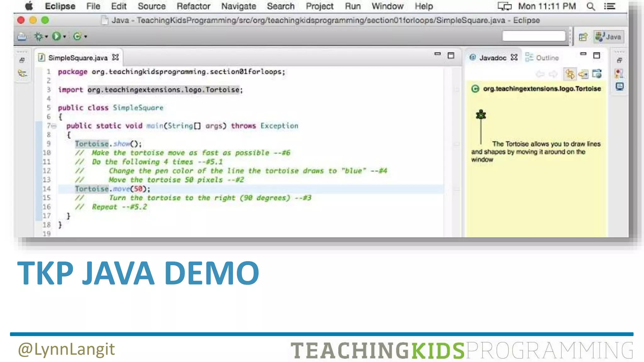Minimize the editor area

coord(437,54)
